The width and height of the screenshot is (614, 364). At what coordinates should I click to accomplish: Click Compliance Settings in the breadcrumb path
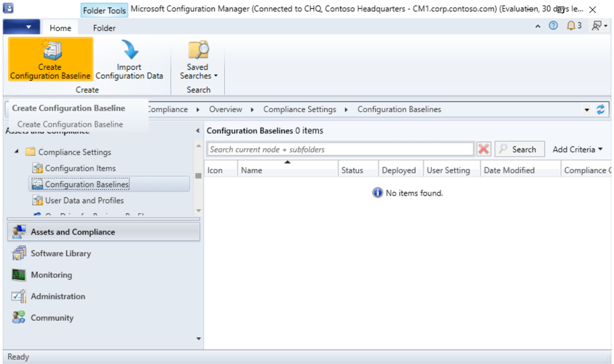click(x=299, y=109)
